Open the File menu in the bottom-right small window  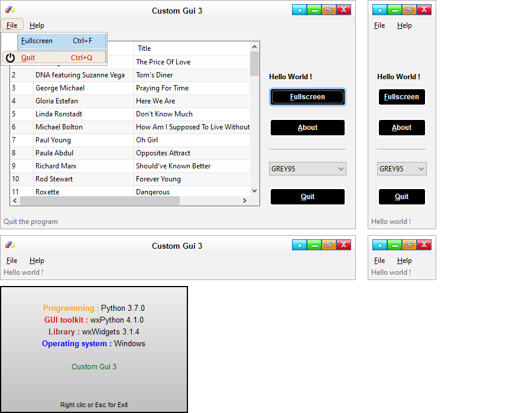point(379,261)
